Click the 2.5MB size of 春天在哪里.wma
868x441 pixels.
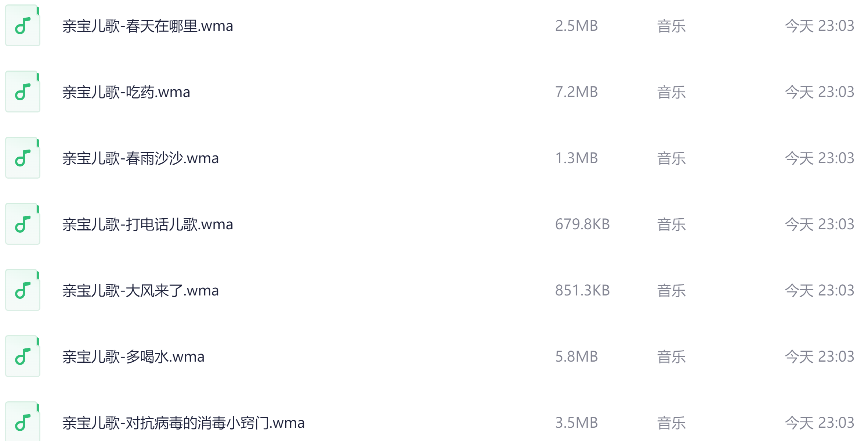point(576,26)
